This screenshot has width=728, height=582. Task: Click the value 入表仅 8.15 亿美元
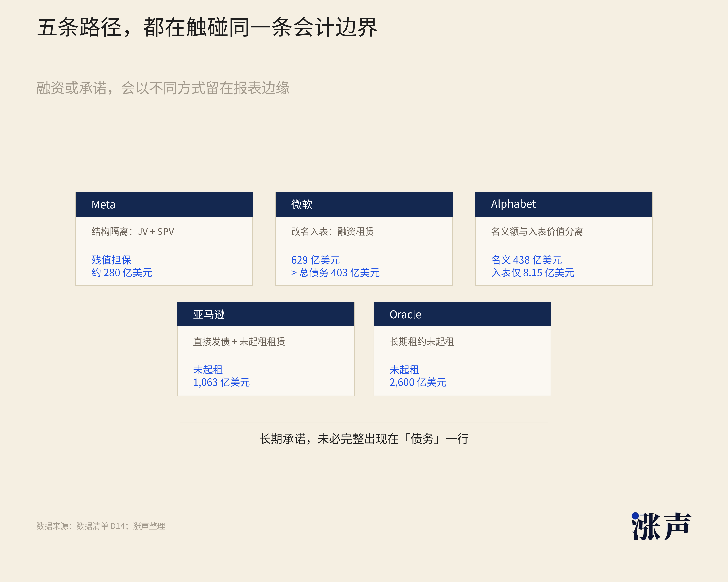(x=533, y=273)
